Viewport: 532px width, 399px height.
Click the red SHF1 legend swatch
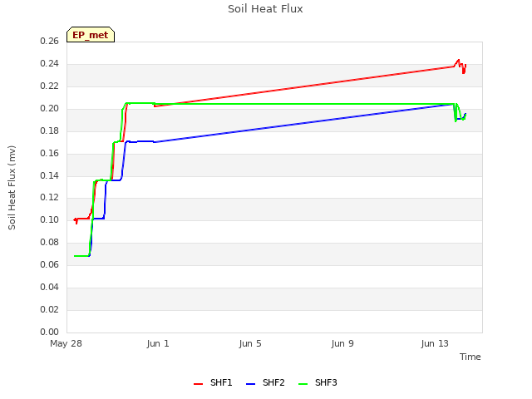(198, 384)
